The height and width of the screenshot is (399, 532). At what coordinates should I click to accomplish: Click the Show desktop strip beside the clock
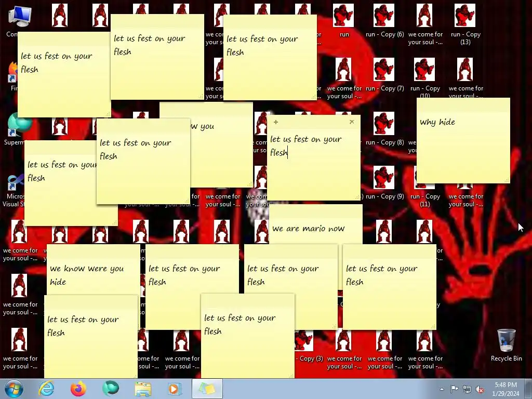[528, 389]
